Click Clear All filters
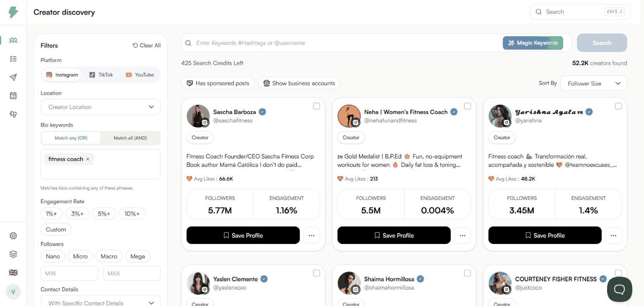This screenshot has width=644, height=306. pyautogui.click(x=146, y=46)
